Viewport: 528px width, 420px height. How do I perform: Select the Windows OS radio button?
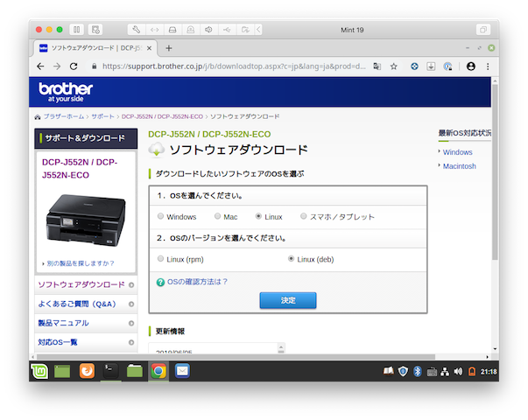click(160, 216)
